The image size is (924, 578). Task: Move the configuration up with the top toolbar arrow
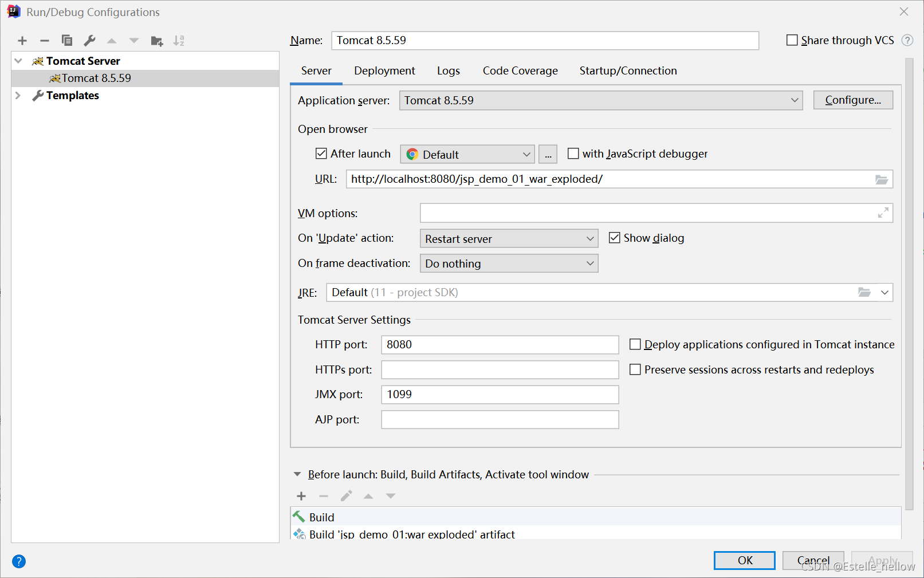tap(112, 41)
